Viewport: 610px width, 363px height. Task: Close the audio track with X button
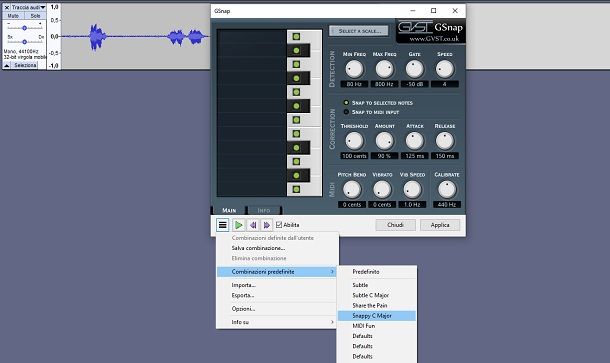click(x=7, y=7)
